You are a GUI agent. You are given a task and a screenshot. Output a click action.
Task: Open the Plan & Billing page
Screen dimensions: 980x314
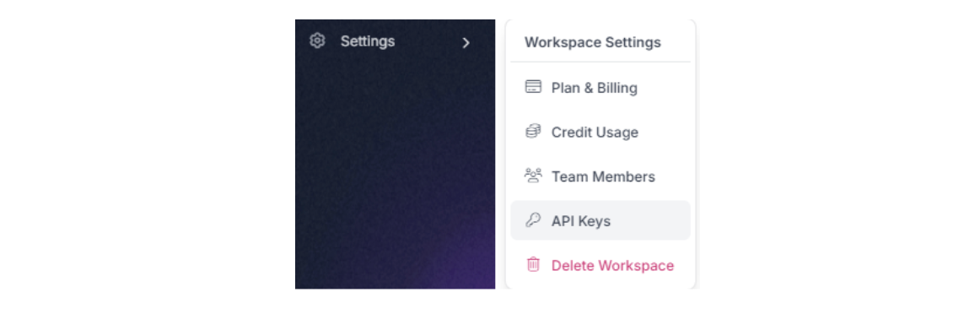[595, 88]
